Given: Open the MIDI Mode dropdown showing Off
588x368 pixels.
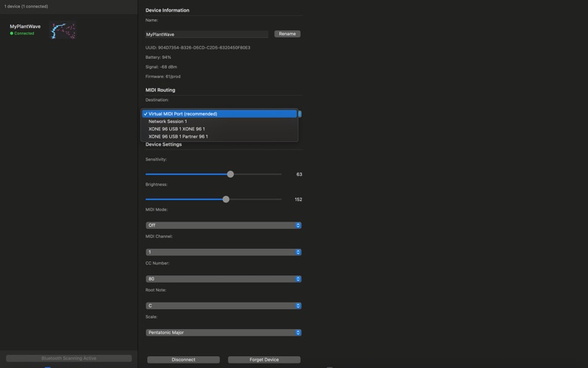Looking at the screenshot, I should [x=223, y=225].
